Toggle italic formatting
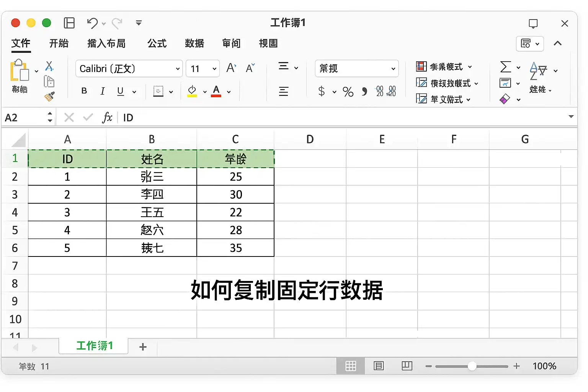This screenshot has width=588, height=392. tap(102, 91)
